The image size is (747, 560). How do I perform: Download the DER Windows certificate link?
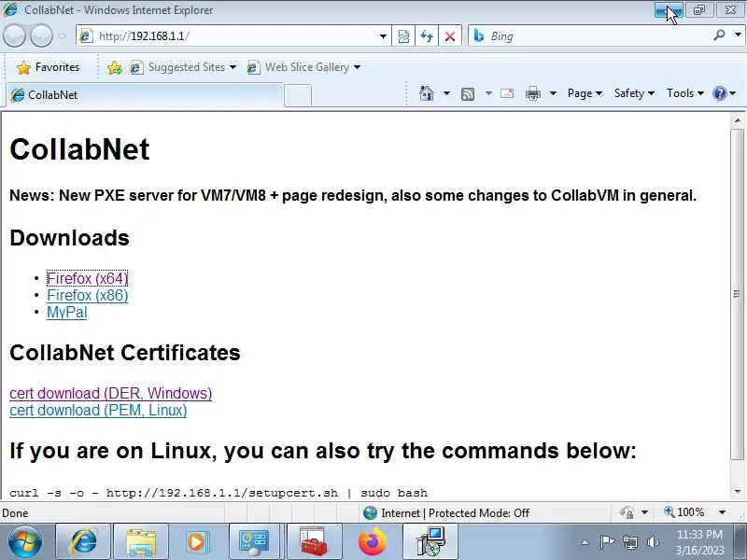pyautogui.click(x=110, y=393)
